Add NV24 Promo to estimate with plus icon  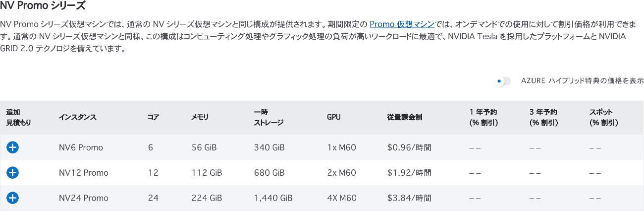(x=13, y=198)
